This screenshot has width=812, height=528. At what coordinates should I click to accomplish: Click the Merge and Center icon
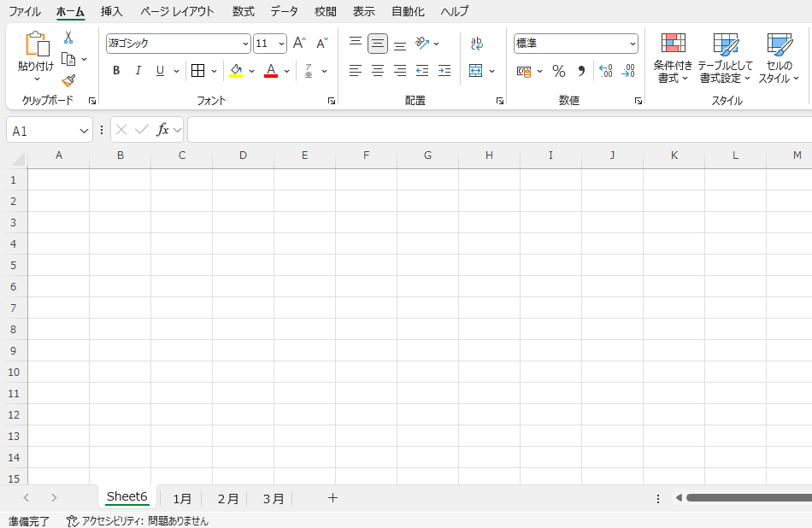475,71
